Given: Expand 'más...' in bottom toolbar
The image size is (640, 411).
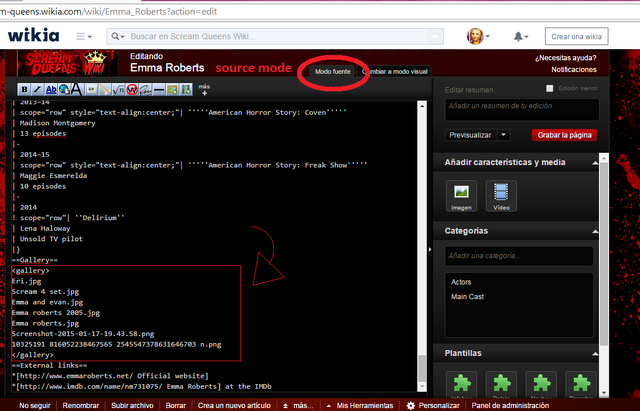Looking at the screenshot, I should (298, 405).
